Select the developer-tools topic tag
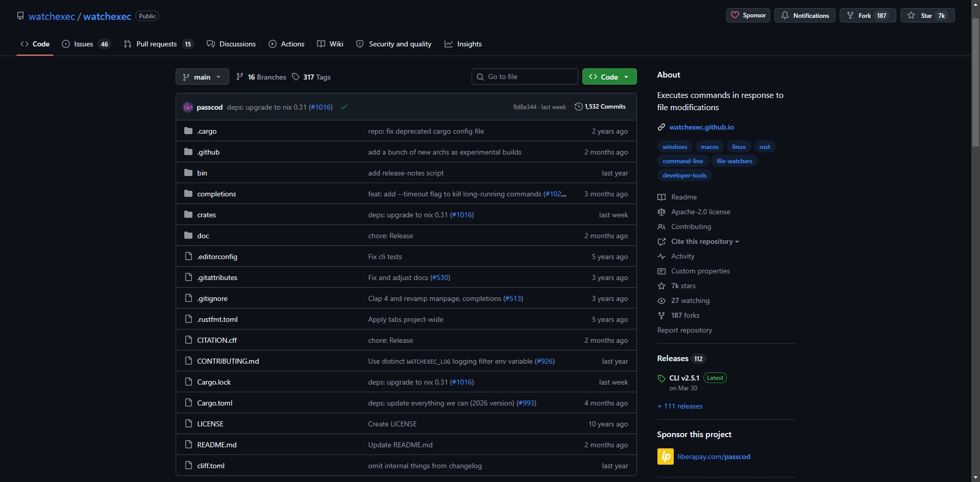This screenshot has width=980, height=482. tap(684, 175)
